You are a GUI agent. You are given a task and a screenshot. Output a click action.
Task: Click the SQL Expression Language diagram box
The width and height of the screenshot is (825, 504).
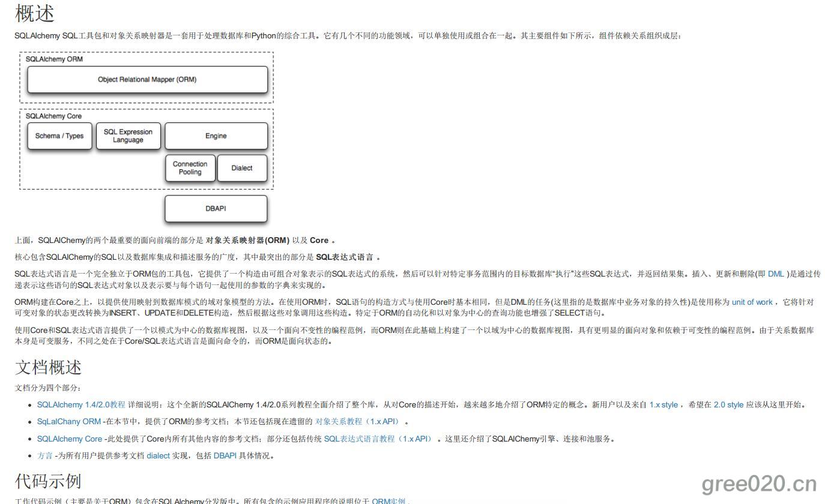pos(128,136)
